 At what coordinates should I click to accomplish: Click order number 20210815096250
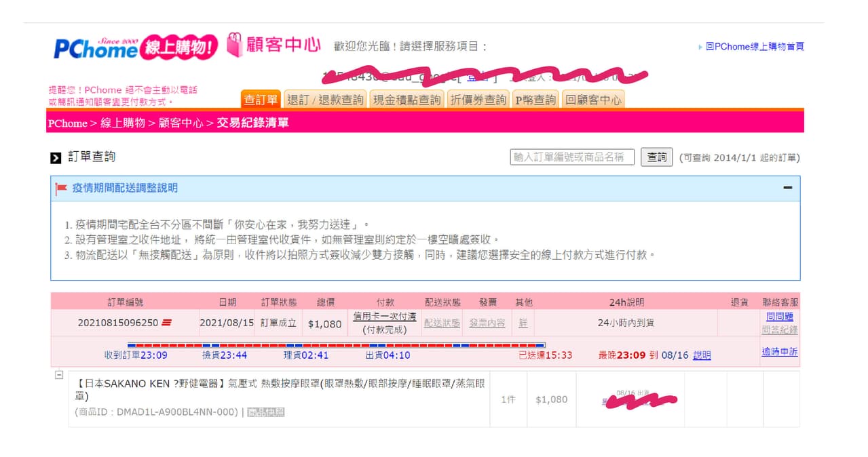[118, 323]
